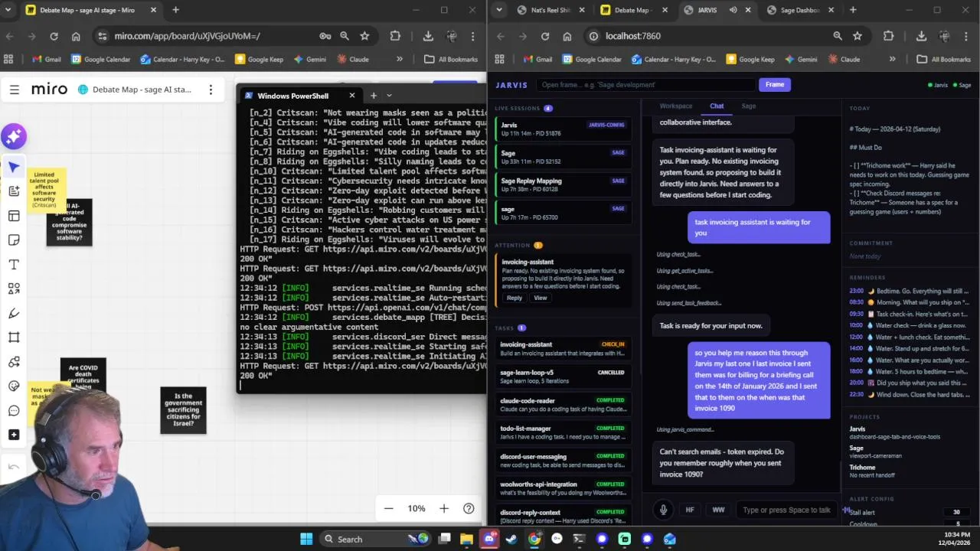
Task: Open the Miro AI sparkle assistant
Action: click(14, 137)
